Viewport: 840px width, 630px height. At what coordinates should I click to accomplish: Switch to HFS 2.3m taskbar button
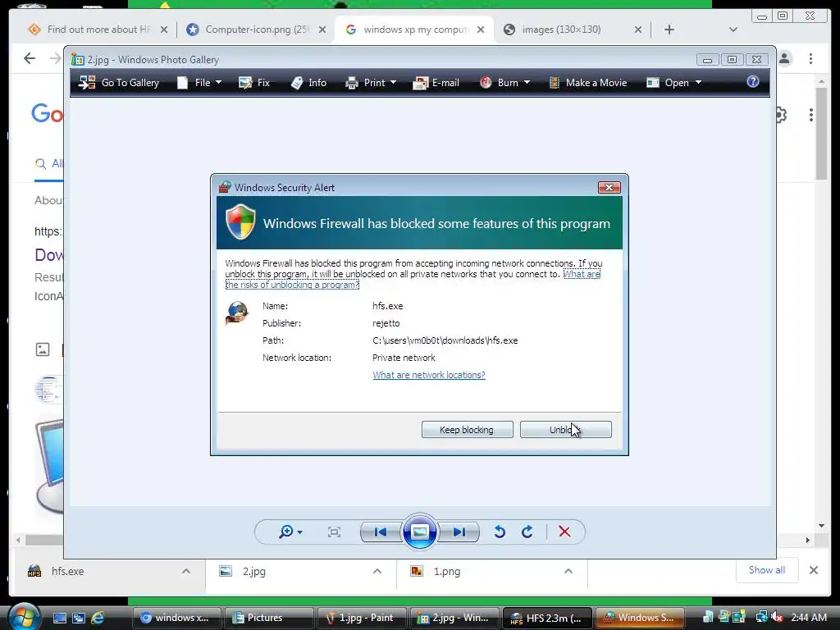(x=546, y=618)
